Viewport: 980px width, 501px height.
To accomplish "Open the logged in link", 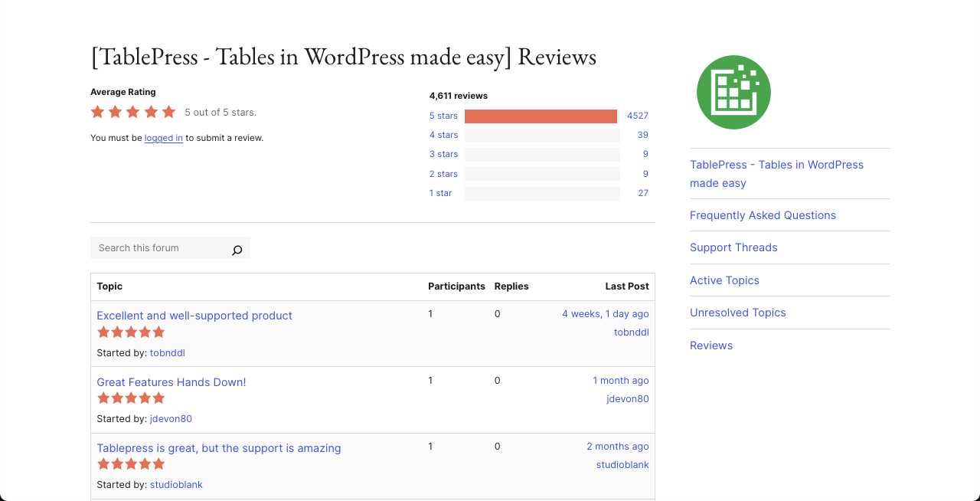I will pyautogui.click(x=163, y=138).
